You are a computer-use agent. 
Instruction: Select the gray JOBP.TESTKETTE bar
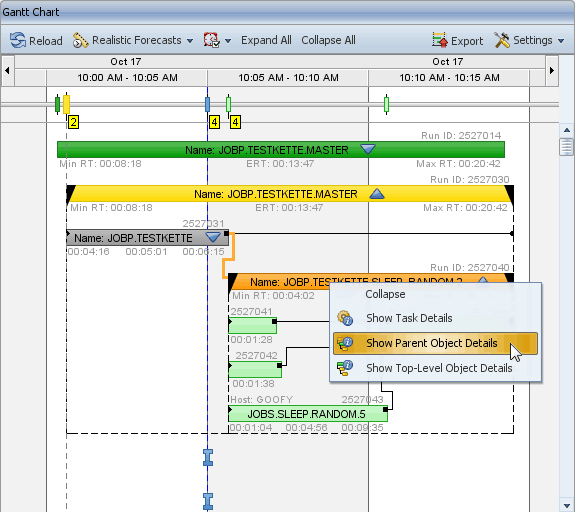pyautogui.click(x=147, y=238)
